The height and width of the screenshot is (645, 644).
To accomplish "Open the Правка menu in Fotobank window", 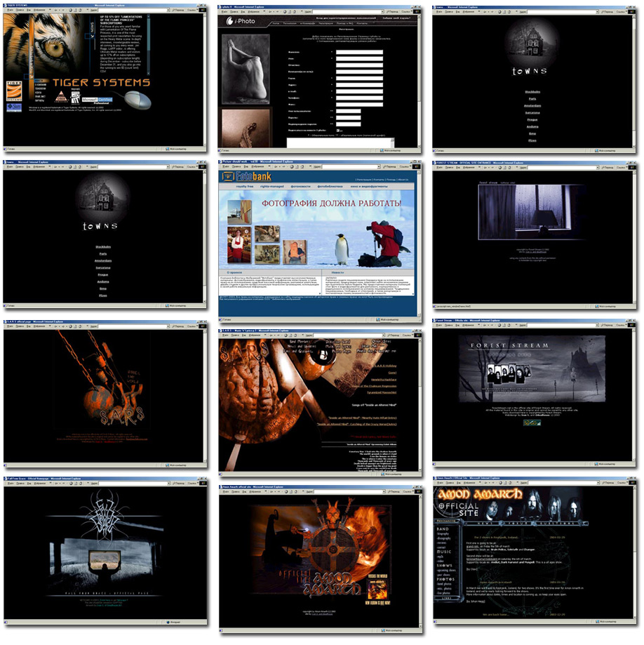I will point(236,167).
